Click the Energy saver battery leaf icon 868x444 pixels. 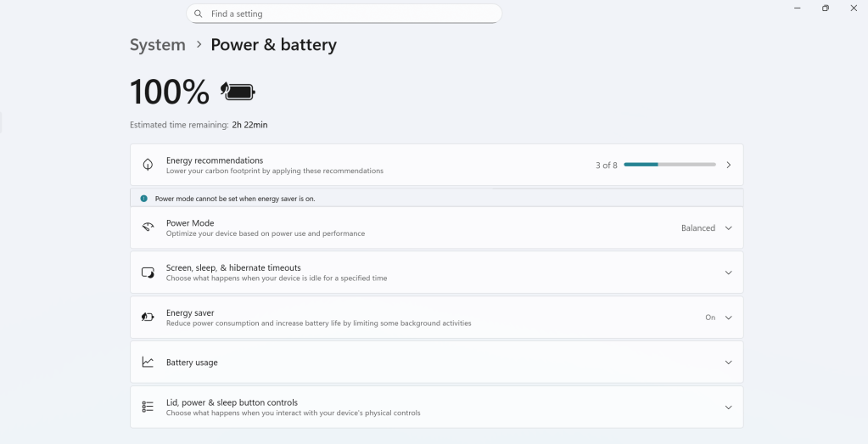click(x=148, y=318)
